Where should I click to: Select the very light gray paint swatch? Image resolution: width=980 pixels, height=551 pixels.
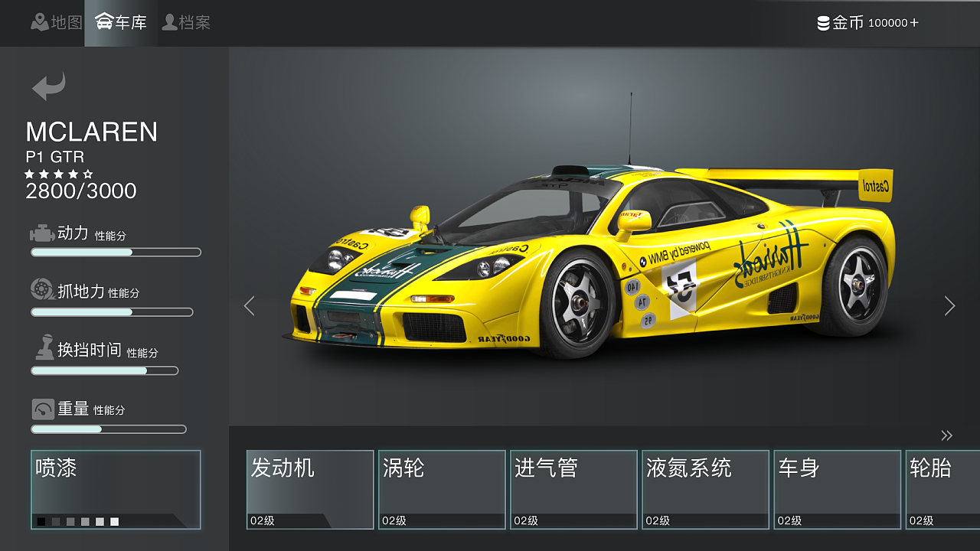[x=100, y=522]
